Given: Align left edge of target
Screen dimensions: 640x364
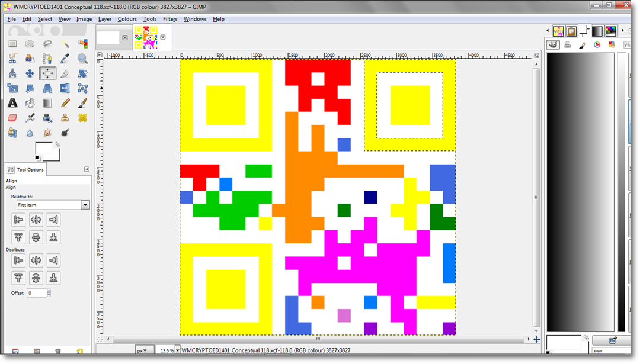Looking at the screenshot, I should pos(18,220).
